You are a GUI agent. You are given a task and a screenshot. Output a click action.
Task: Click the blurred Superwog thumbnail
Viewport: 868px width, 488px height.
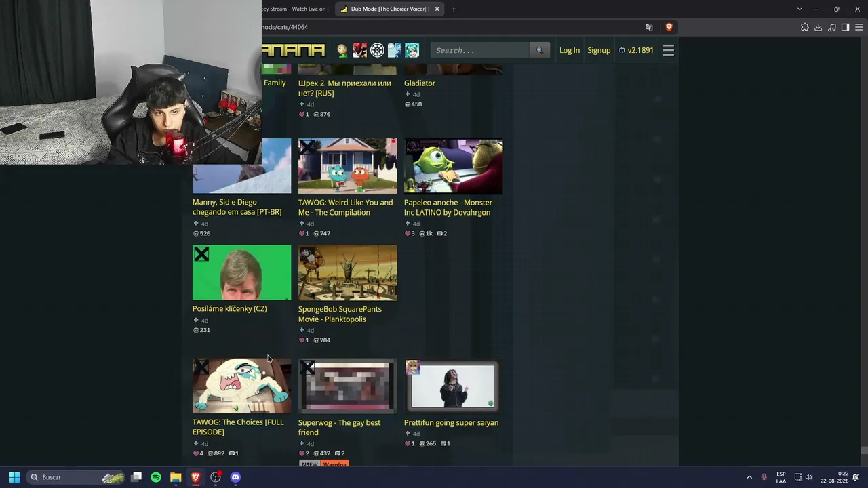[x=348, y=386]
